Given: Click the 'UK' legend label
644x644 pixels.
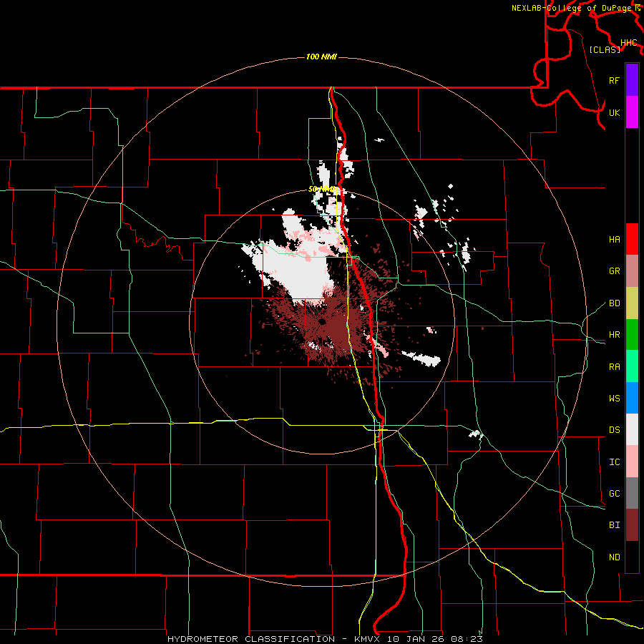Looking at the screenshot, I should (x=614, y=112).
